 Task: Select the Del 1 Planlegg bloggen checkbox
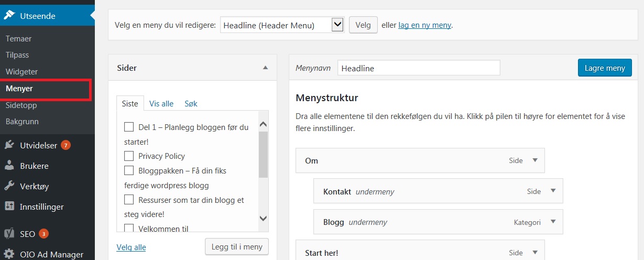pos(129,127)
